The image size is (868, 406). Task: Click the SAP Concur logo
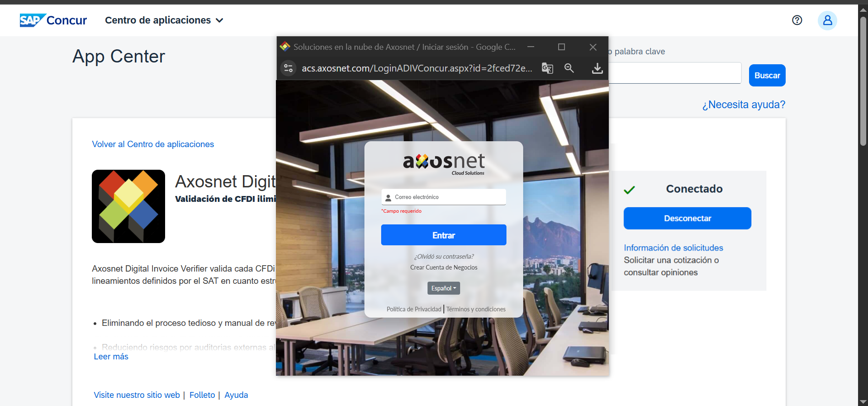(x=53, y=20)
